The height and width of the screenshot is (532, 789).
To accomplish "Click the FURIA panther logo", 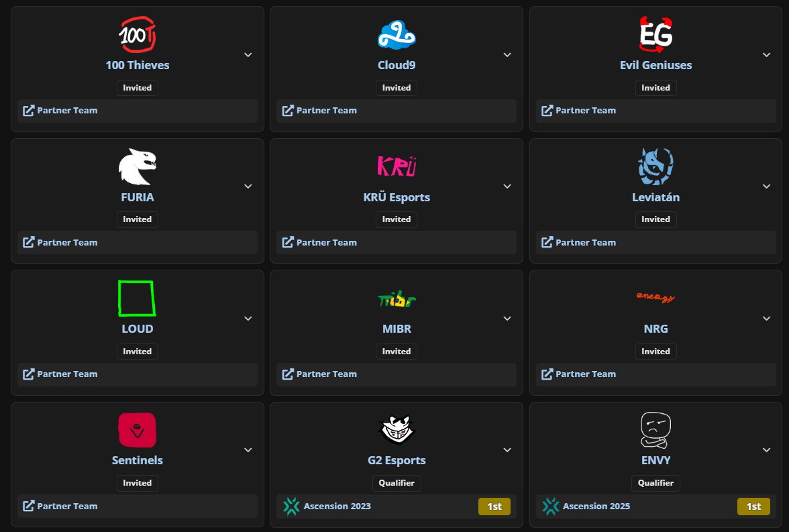I will click(x=138, y=166).
